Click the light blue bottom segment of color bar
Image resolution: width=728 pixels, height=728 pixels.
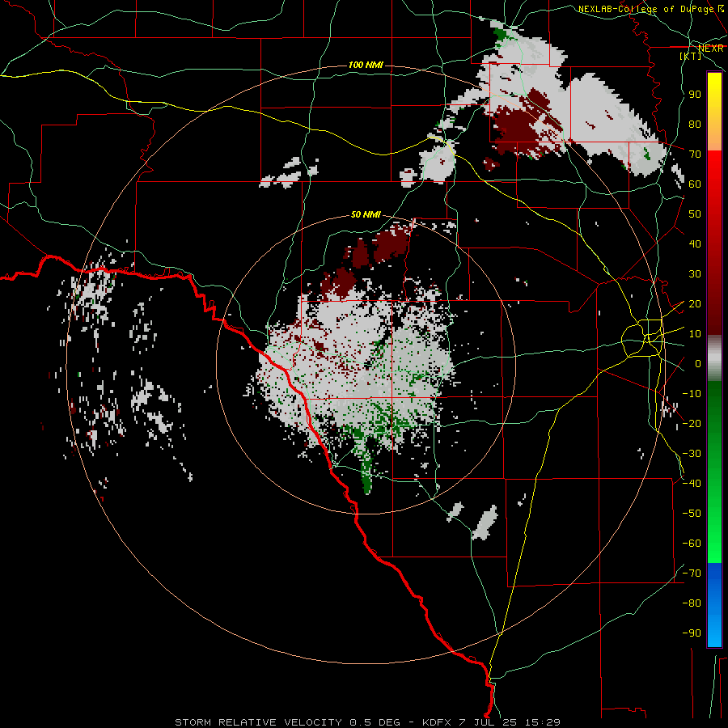click(714, 629)
